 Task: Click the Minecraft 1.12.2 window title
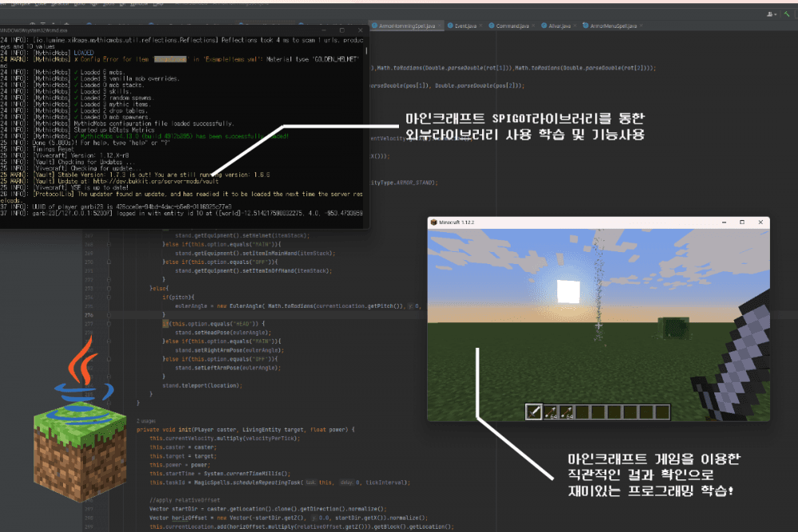click(456, 223)
